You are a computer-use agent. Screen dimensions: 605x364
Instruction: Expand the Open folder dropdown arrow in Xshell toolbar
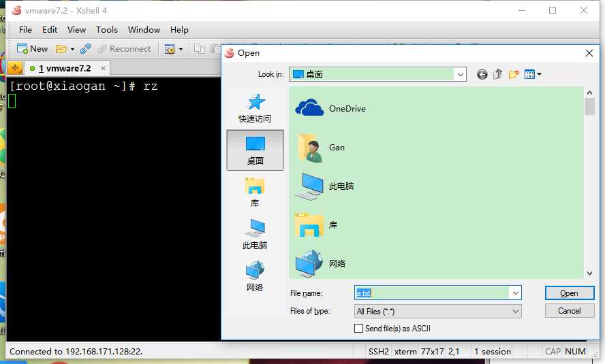(x=72, y=49)
